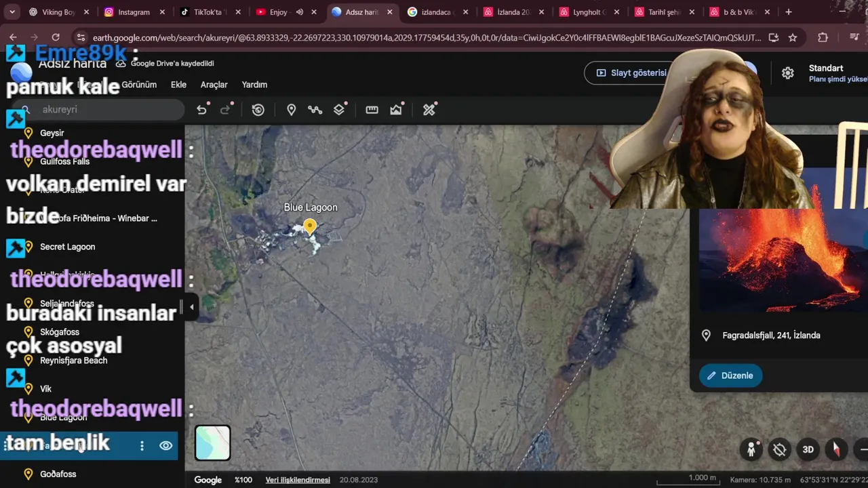Click the Düzenle edit button
Image resolution: width=868 pixels, height=488 pixels.
tap(730, 375)
